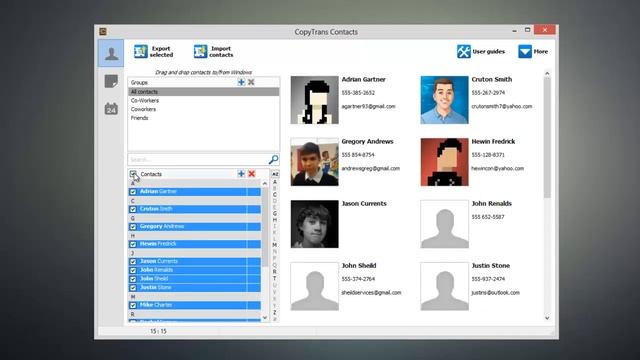Minimize the CopyTrans Contacts window

point(514,31)
